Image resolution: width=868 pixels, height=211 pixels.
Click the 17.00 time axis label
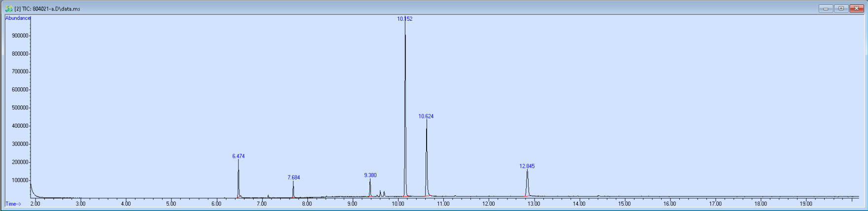click(x=715, y=204)
